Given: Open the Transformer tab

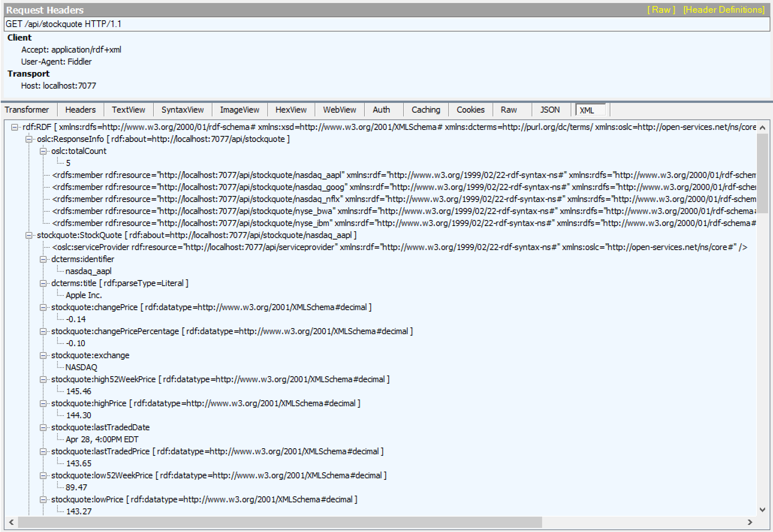Looking at the screenshot, I should tap(27, 110).
